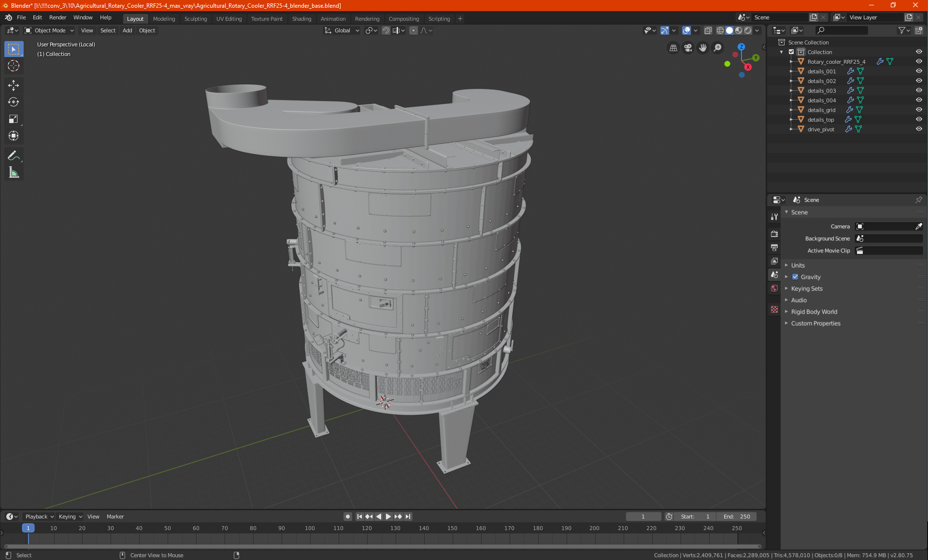This screenshot has width=928, height=560.
Task: Pick the Measure tool
Action: (x=14, y=172)
